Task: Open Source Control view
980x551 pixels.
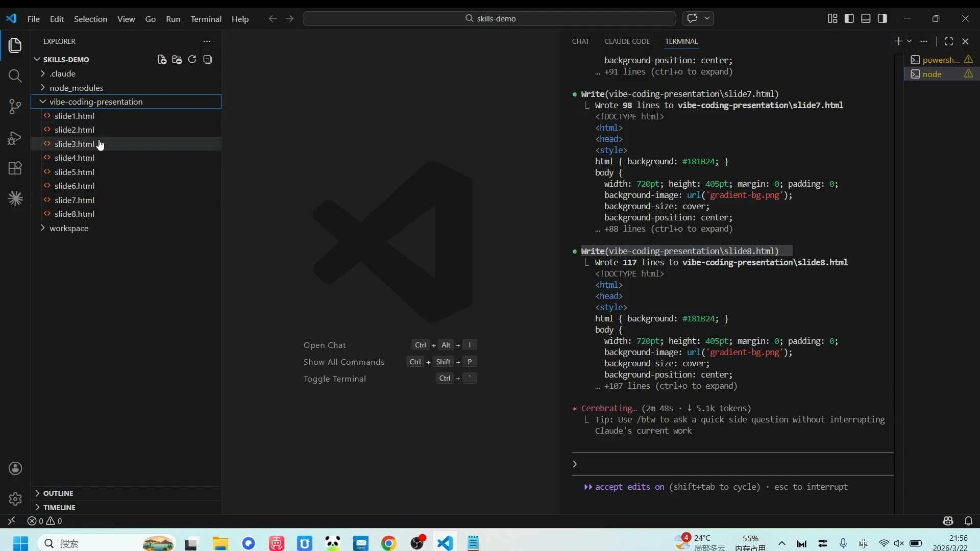Action: 15,107
